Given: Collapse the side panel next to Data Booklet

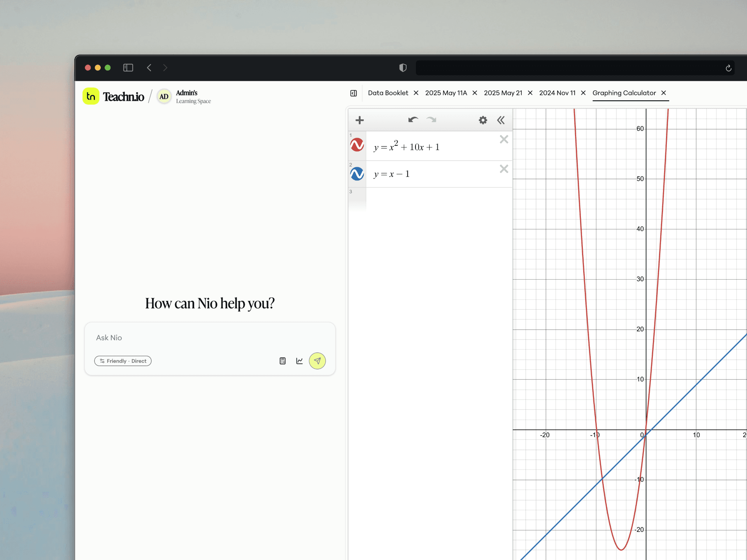Looking at the screenshot, I should (x=354, y=93).
